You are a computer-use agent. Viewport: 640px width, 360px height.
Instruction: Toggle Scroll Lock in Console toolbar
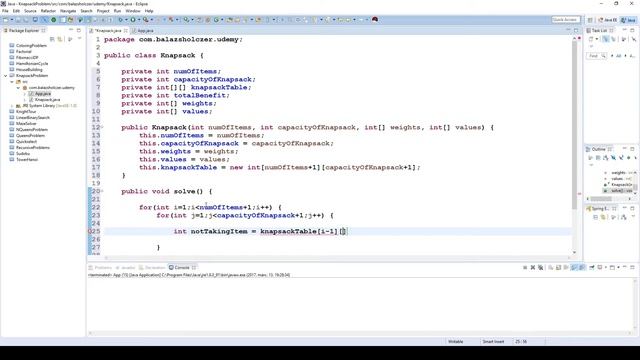pyautogui.click(x=558, y=268)
